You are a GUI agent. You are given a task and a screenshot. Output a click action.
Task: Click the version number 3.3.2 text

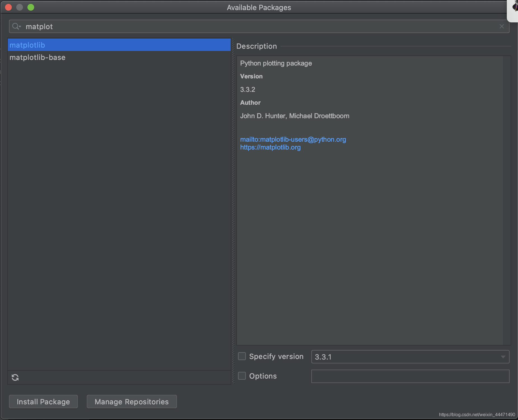(248, 89)
